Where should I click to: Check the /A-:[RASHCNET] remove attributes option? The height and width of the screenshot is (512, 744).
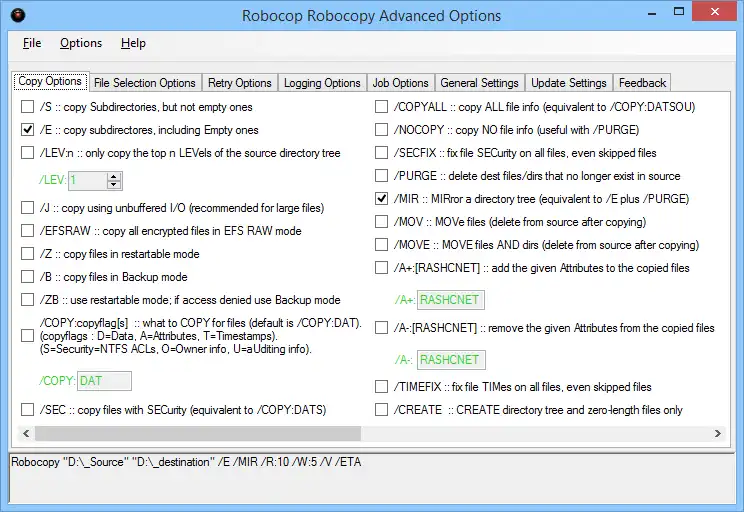(381, 328)
